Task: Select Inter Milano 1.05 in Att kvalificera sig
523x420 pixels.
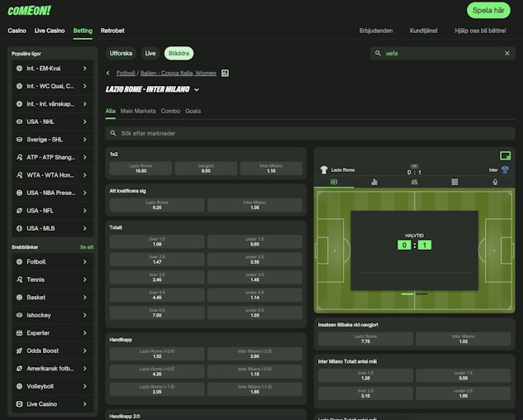Action: pyautogui.click(x=254, y=205)
